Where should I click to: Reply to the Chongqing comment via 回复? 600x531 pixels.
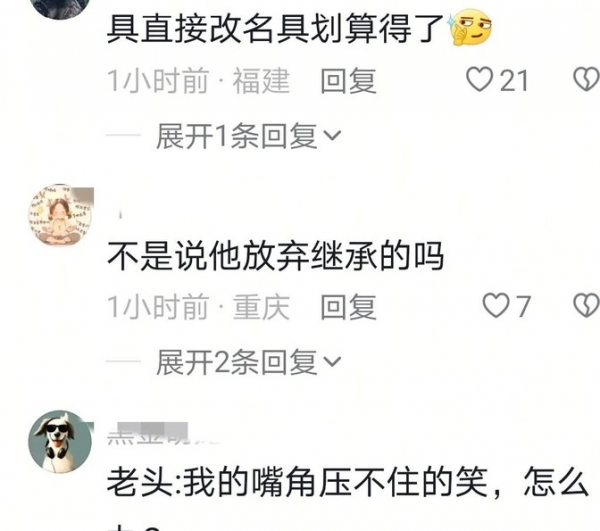click(x=348, y=306)
